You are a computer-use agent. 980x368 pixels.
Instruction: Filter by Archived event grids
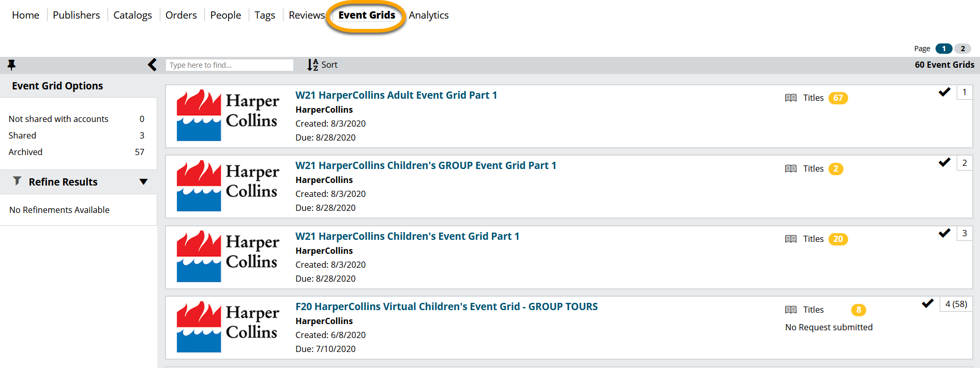coord(25,152)
